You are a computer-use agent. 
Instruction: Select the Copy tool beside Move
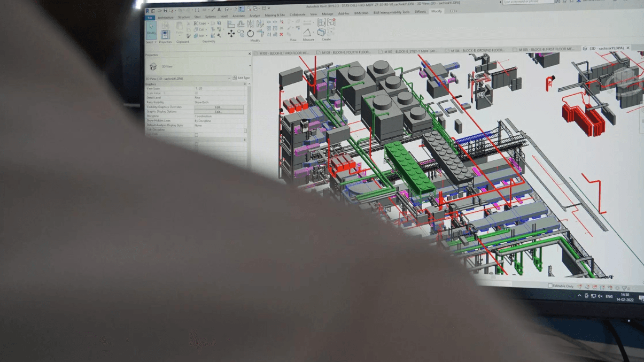(240, 33)
